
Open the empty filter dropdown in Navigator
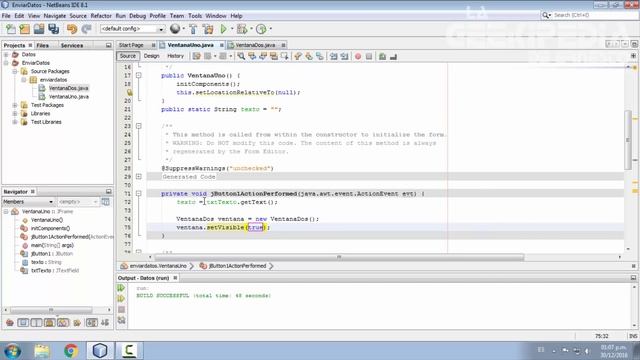78,202
